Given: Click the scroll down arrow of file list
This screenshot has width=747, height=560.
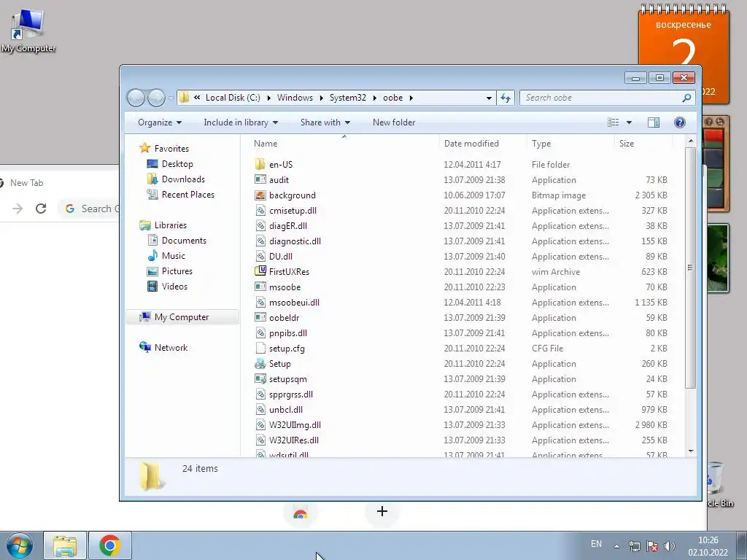Looking at the screenshot, I should tap(690, 451).
